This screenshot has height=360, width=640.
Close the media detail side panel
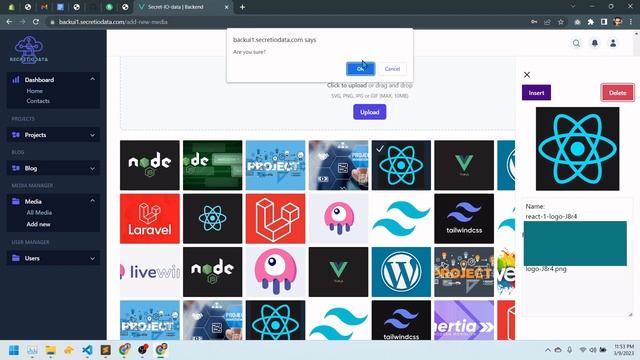click(x=527, y=75)
